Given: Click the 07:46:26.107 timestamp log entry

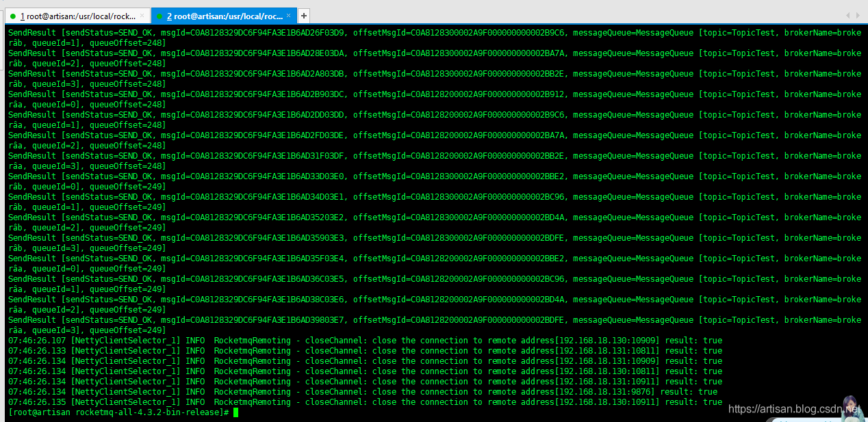Looking at the screenshot, I should [x=37, y=341].
